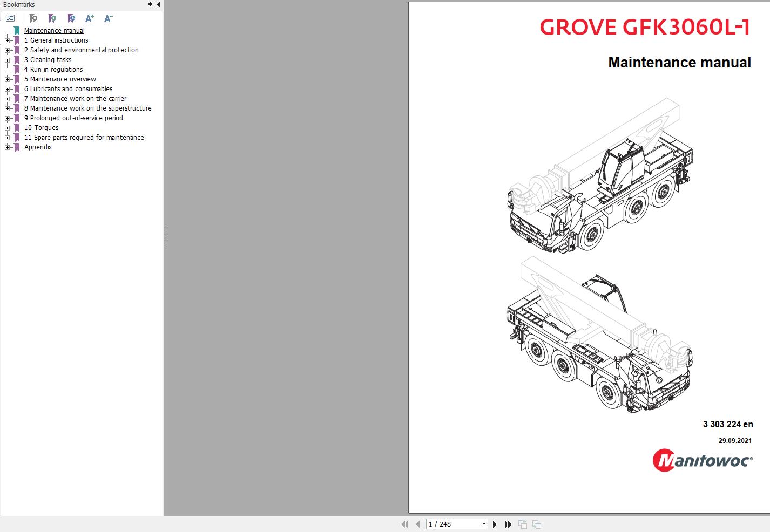Viewport: 770px width, 532px height.
Task: Click the delete bookmark icon
Action: (x=32, y=18)
